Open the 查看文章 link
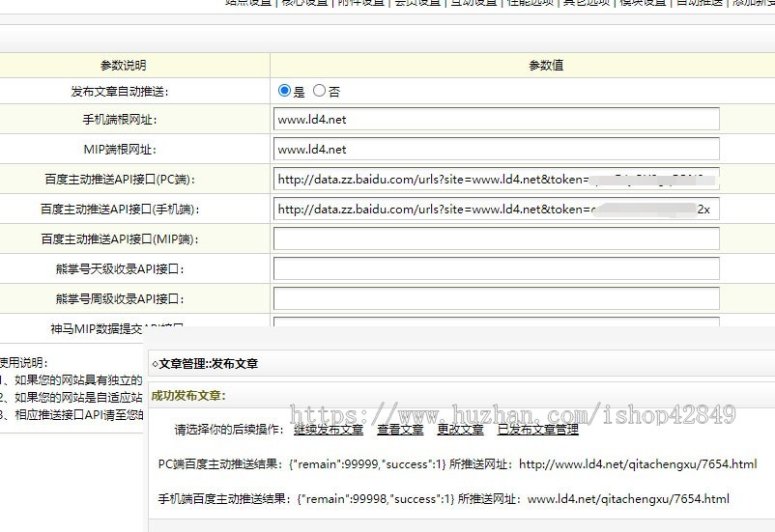This screenshot has width=775, height=532. pos(400,430)
